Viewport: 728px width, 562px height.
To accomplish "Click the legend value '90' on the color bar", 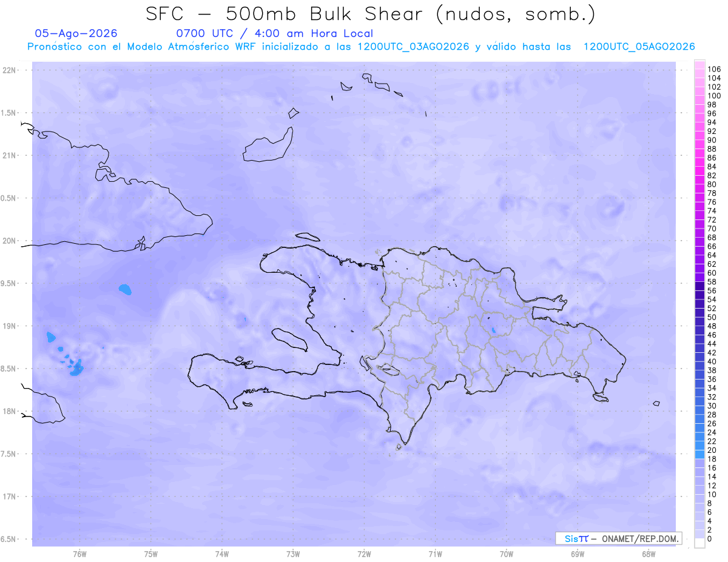I will click(712, 140).
